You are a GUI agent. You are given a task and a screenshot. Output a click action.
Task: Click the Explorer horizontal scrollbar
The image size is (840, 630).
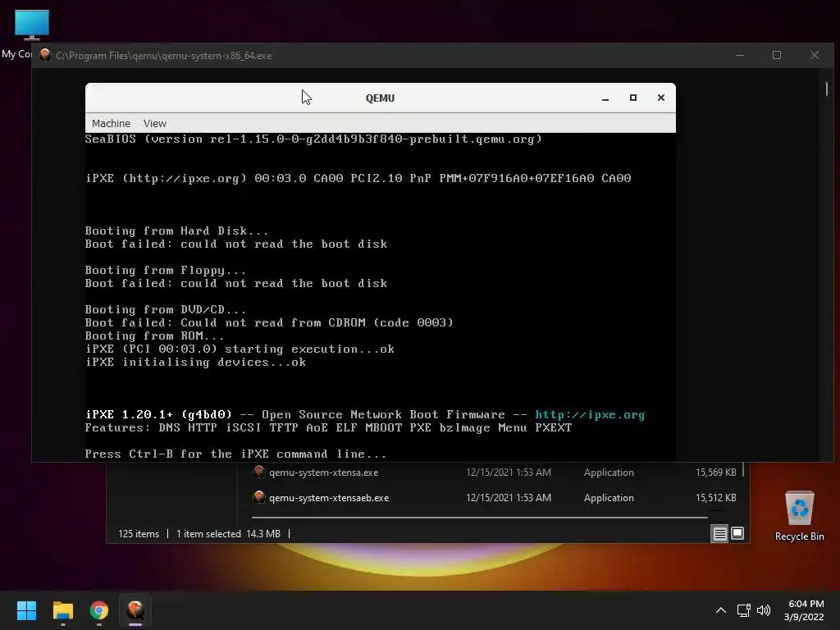pos(479,518)
